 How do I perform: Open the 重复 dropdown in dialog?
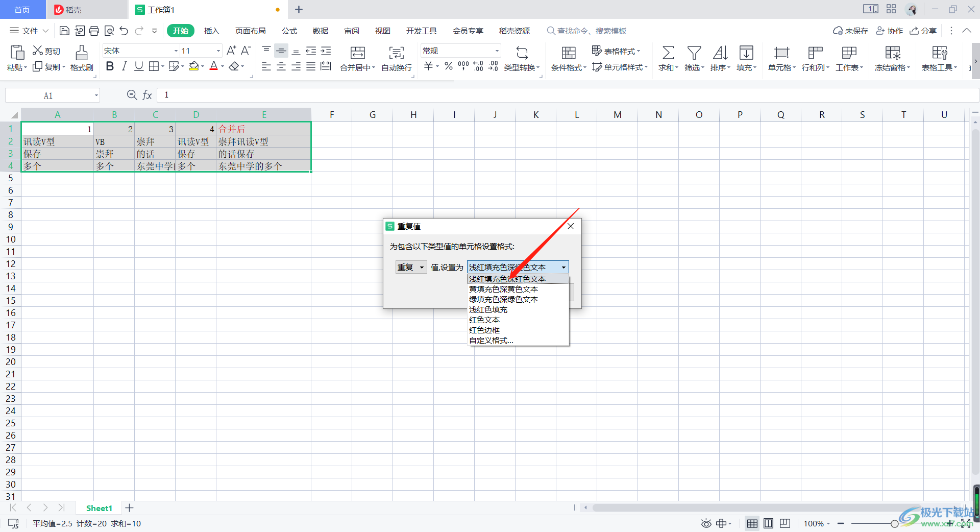[x=411, y=267]
